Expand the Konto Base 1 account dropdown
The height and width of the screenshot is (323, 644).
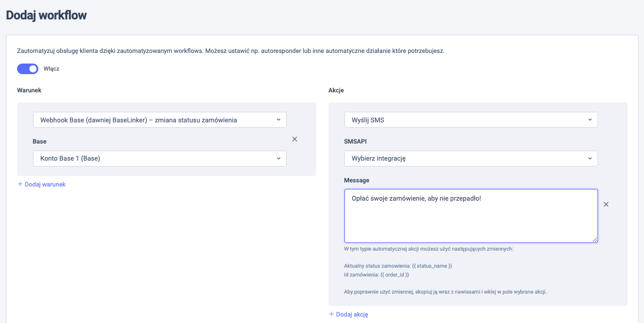coord(160,158)
